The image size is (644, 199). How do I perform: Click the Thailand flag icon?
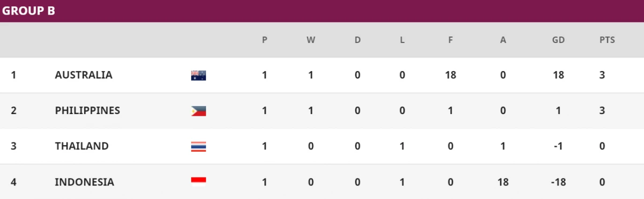pos(199,146)
